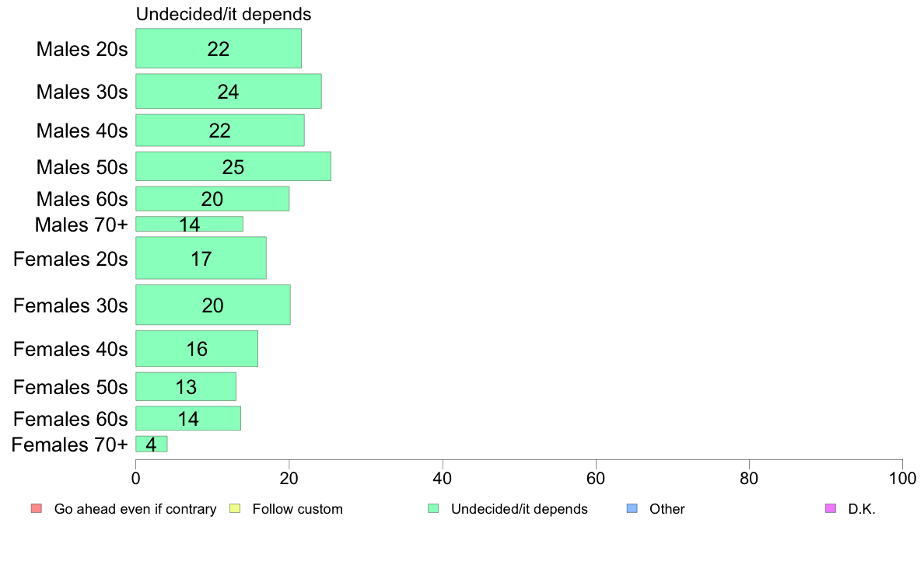Click the purple D.K. legend swatch
The height and width of the screenshot is (572, 924).
(x=831, y=508)
